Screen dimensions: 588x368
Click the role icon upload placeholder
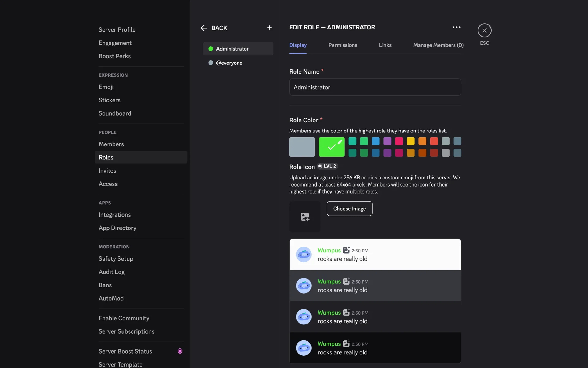pyautogui.click(x=305, y=217)
